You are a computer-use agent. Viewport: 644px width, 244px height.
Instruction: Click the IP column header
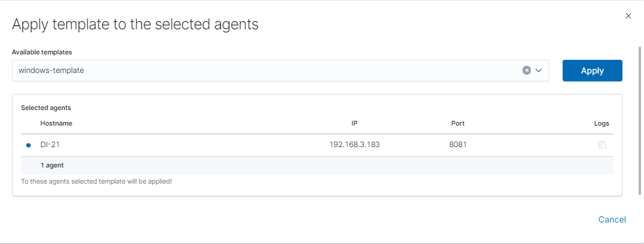[354, 123]
